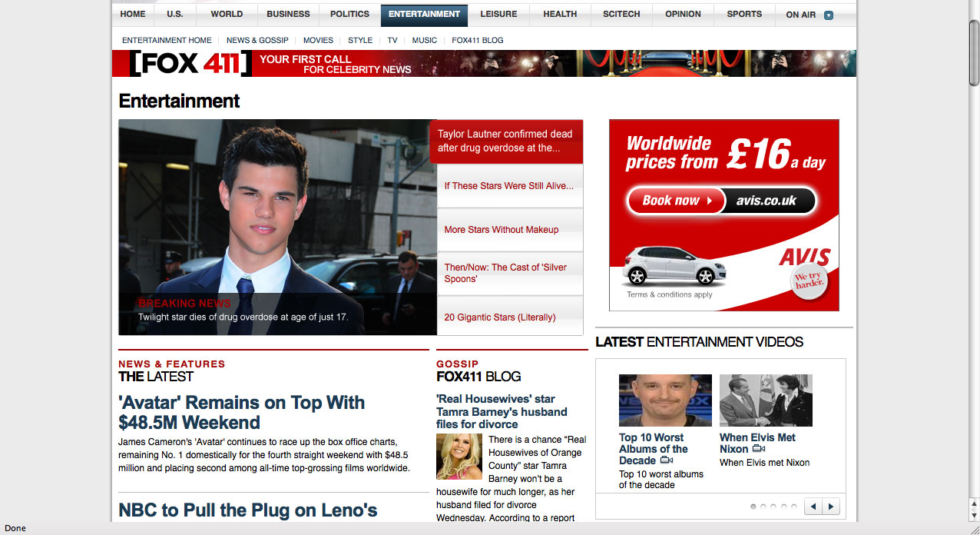980x535 pixels.
Task: Play the When Elvis Met Nixon video thumbnail
Action: pyautogui.click(x=766, y=400)
